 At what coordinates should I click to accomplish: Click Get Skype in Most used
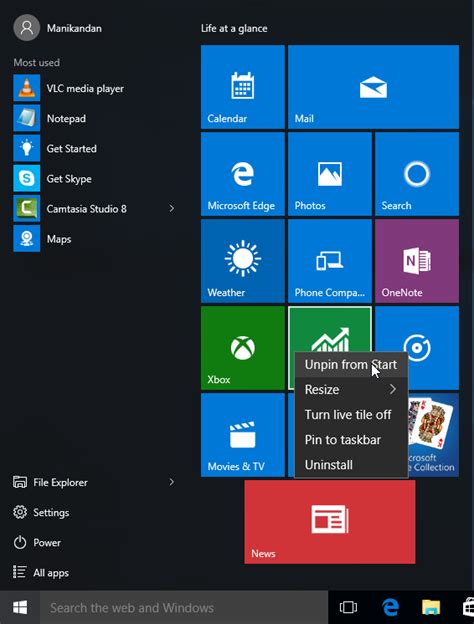pos(94,179)
